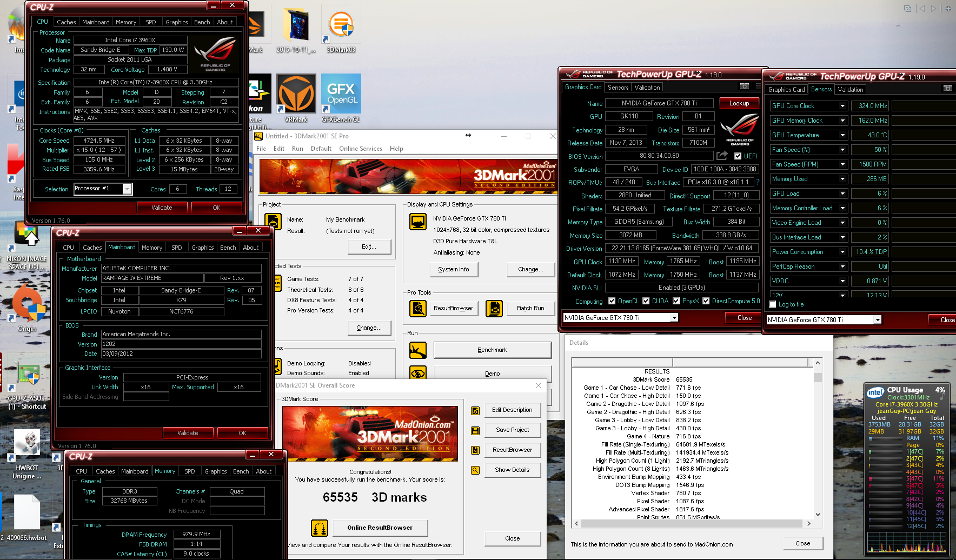Expand the PerfCap Reason sensor dropdown
The height and width of the screenshot is (560, 956).
click(x=842, y=266)
